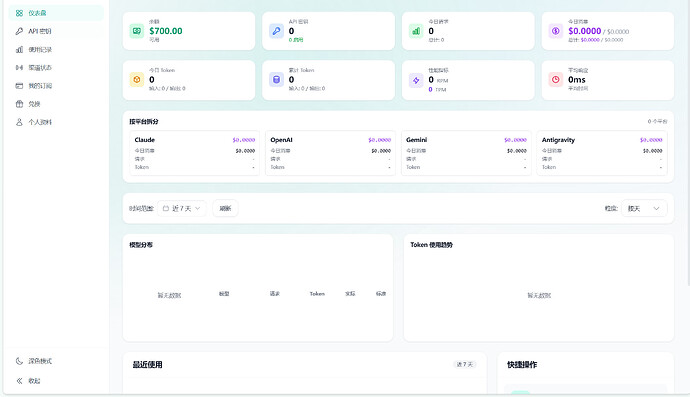Click the Gemini platform card
This screenshot has width=690, height=397.
pyautogui.click(x=466, y=153)
